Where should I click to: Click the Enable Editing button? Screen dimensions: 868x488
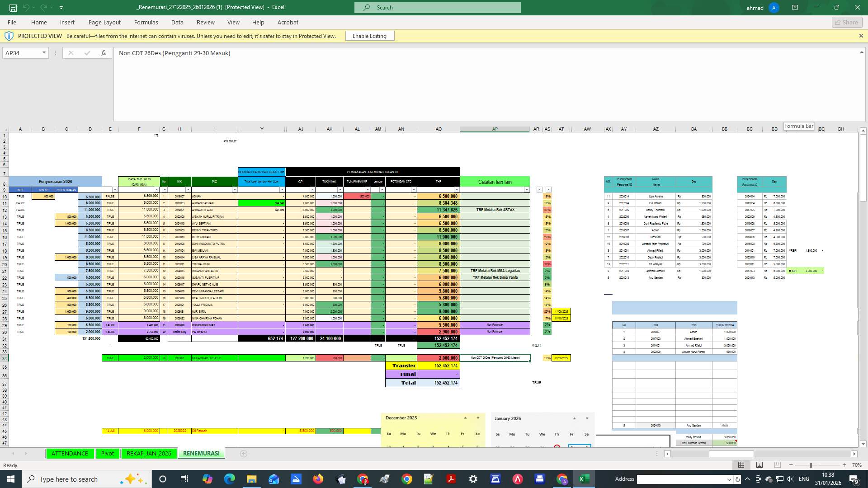tap(369, 36)
